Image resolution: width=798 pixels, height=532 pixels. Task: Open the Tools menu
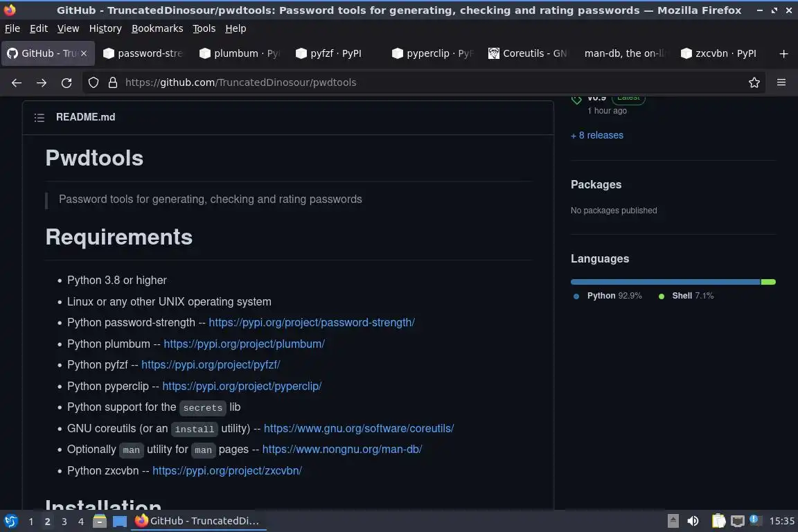(x=204, y=28)
